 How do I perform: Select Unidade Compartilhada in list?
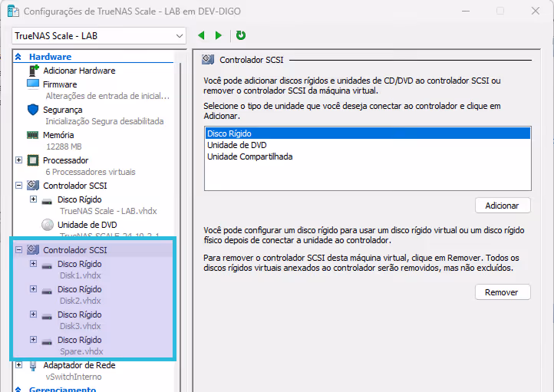(249, 156)
